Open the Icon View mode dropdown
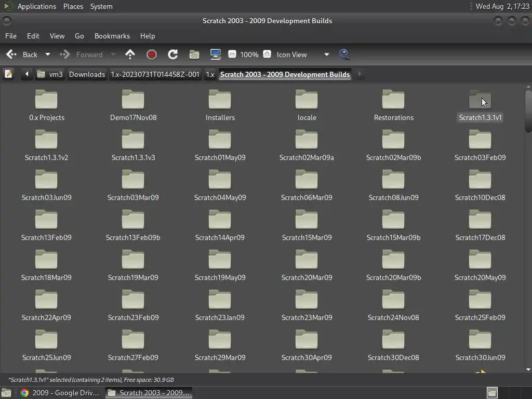 pyautogui.click(x=303, y=54)
